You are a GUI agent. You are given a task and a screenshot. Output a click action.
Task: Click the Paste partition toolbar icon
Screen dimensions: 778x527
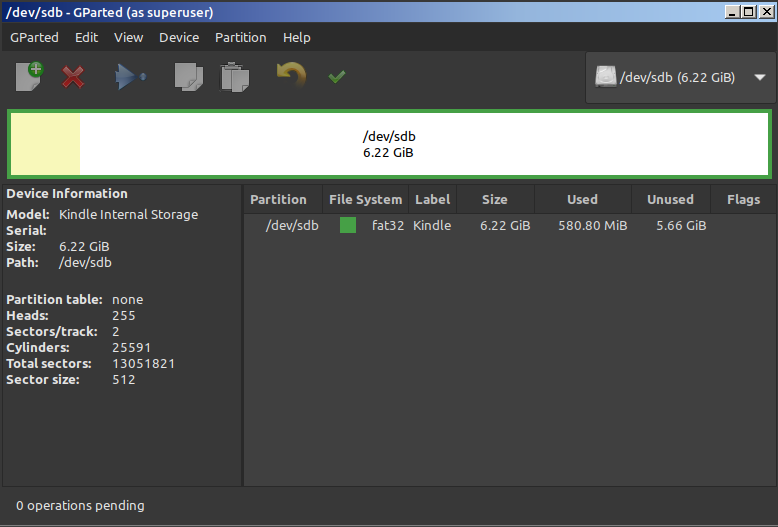[235, 77]
